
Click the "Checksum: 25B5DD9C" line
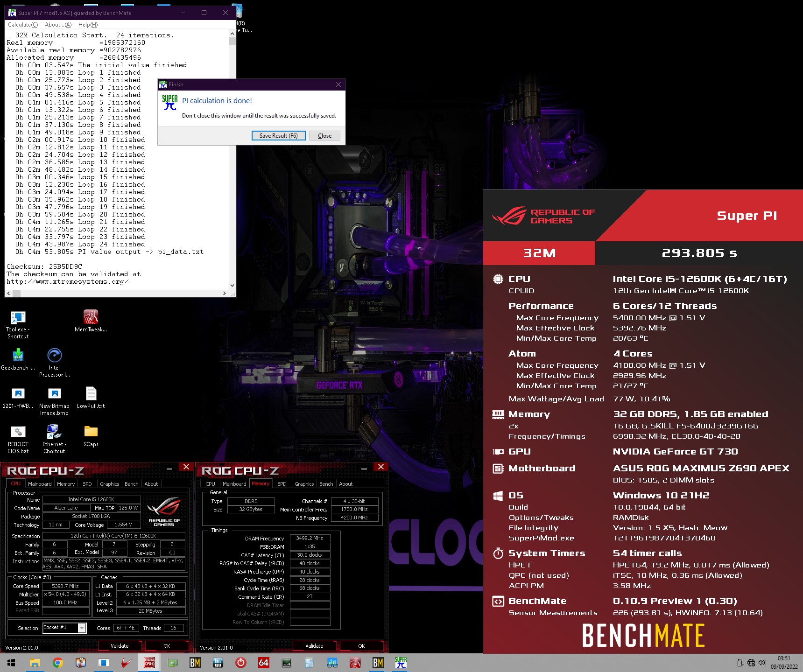(44, 267)
